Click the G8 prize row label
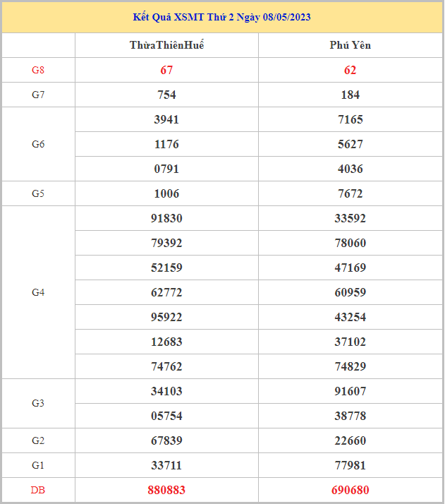The height and width of the screenshot is (504, 445). click(x=38, y=70)
